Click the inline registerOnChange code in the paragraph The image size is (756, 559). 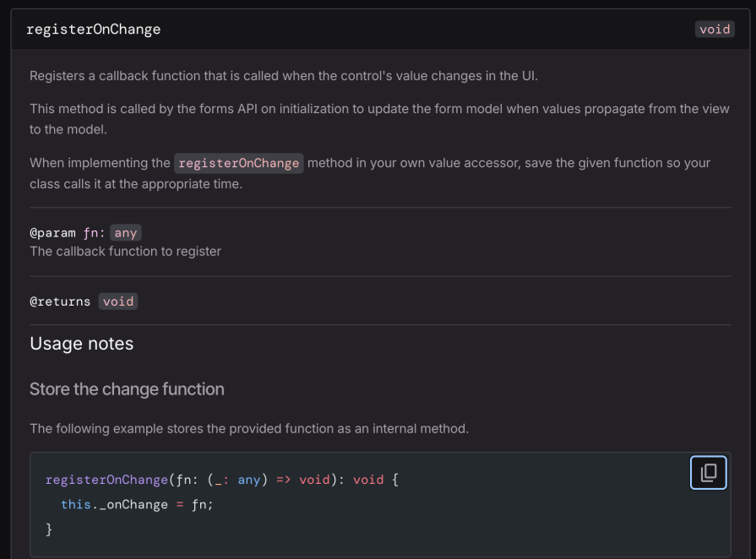click(x=239, y=163)
